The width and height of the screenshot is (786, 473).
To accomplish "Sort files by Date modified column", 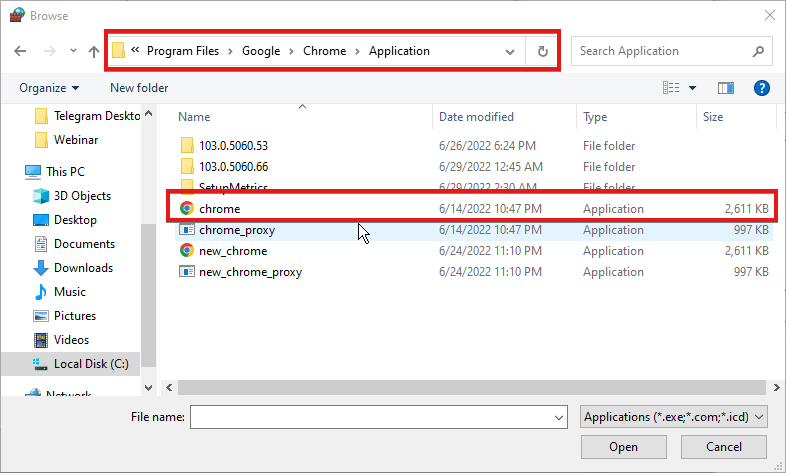I will [476, 117].
